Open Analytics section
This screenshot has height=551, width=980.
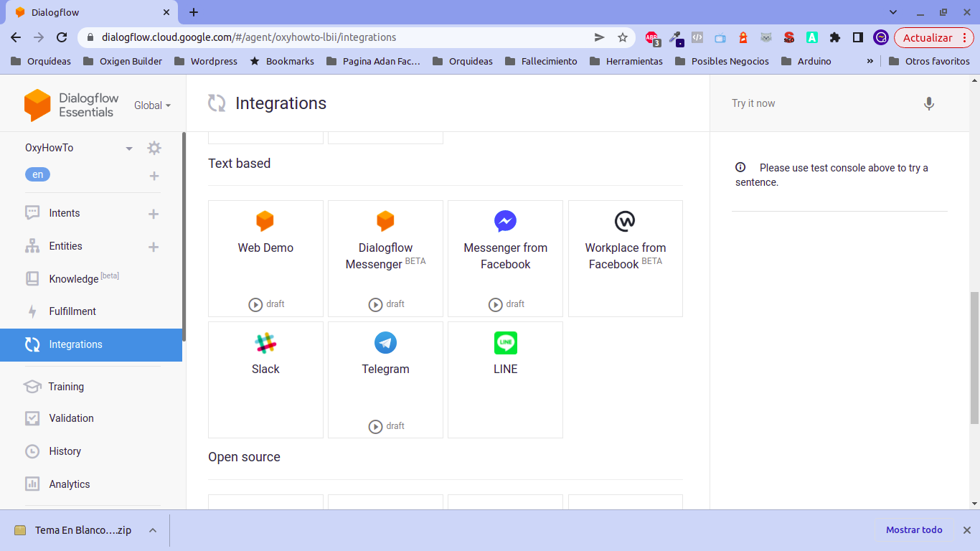[x=69, y=484]
